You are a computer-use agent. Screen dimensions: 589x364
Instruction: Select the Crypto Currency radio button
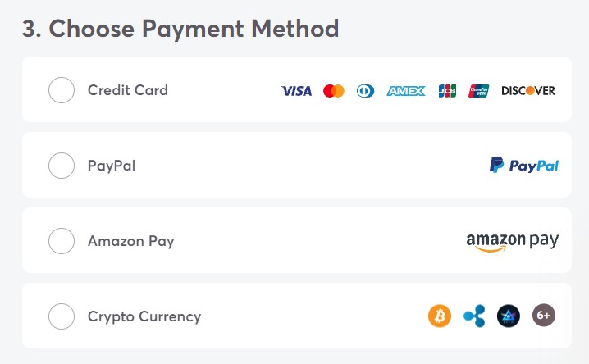coord(62,316)
